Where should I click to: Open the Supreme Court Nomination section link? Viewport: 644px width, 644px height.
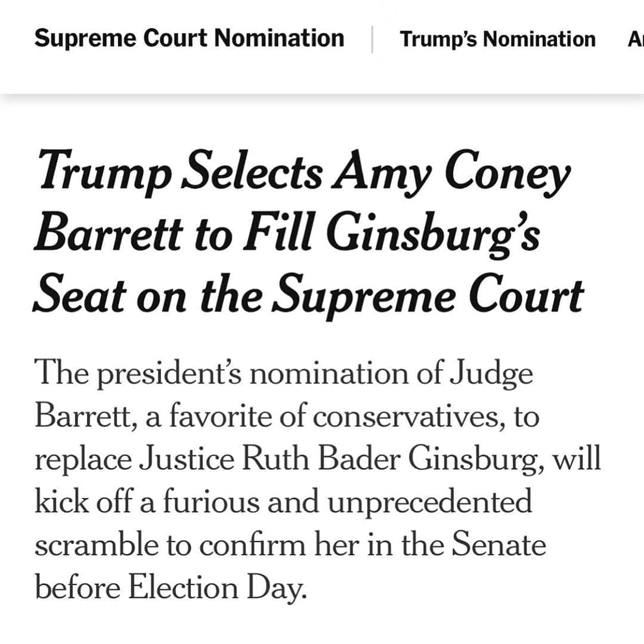[190, 39]
